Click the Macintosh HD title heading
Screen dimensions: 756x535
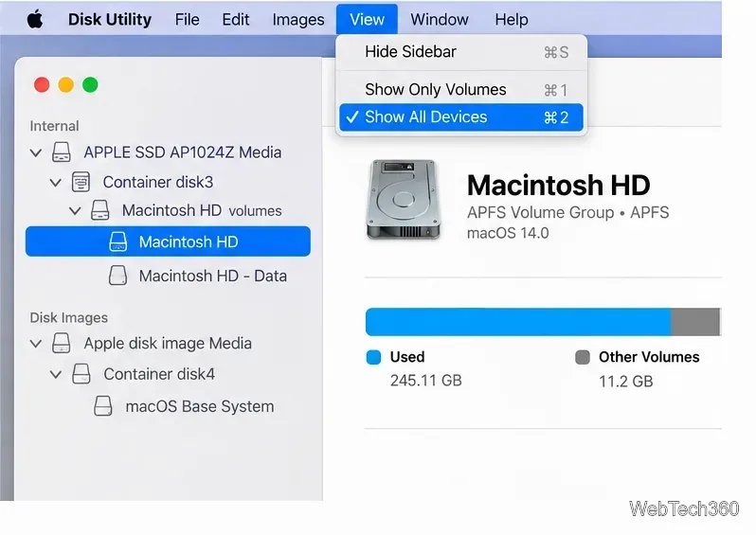(559, 185)
